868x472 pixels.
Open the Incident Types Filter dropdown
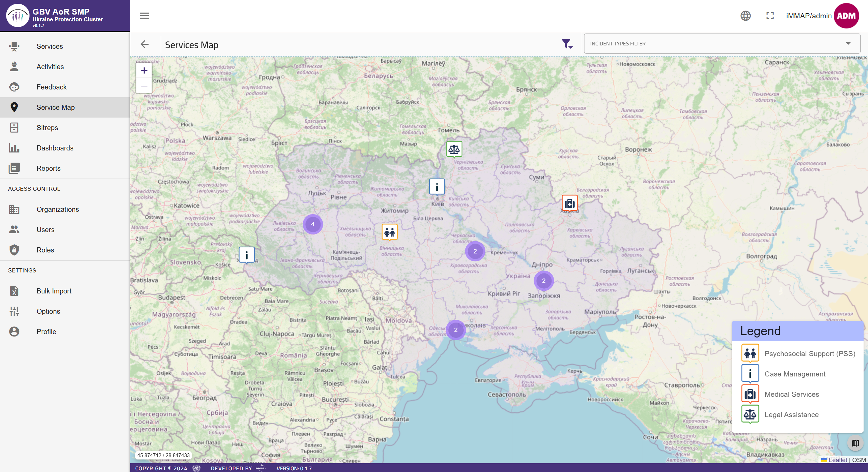click(x=721, y=43)
